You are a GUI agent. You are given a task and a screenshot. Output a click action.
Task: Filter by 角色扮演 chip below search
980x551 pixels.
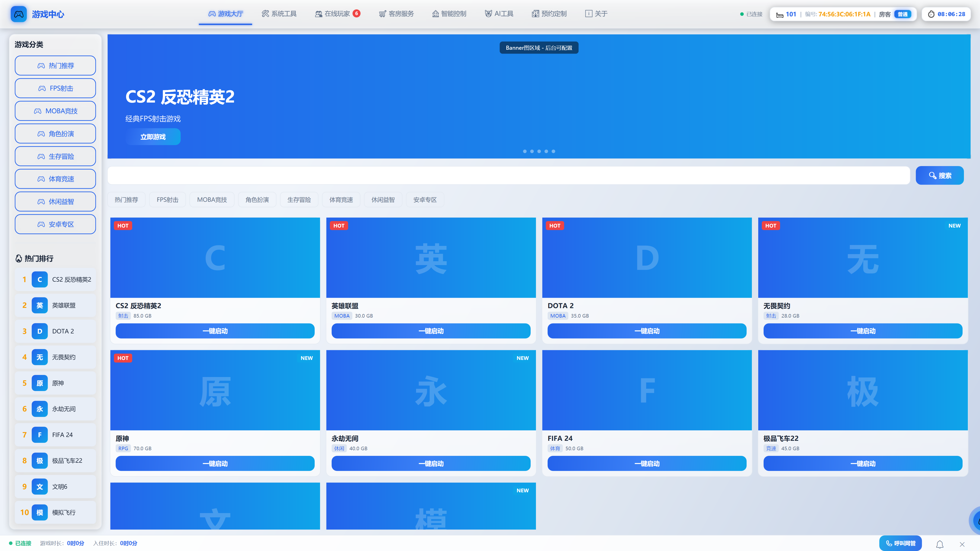click(257, 200)
